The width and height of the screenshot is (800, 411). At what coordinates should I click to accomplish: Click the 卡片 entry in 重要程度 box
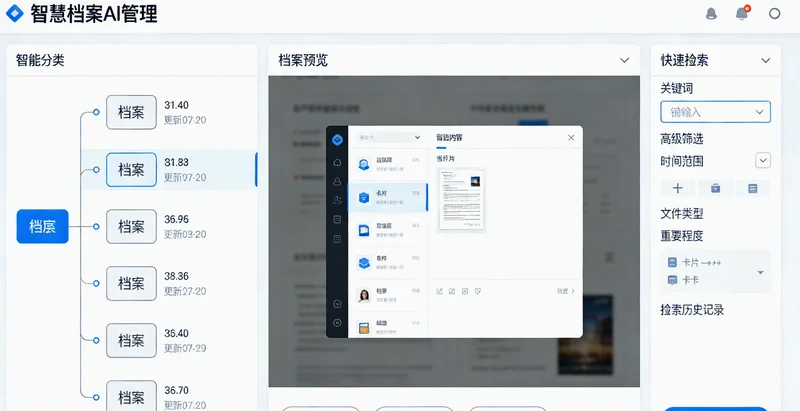coord(694,263)
